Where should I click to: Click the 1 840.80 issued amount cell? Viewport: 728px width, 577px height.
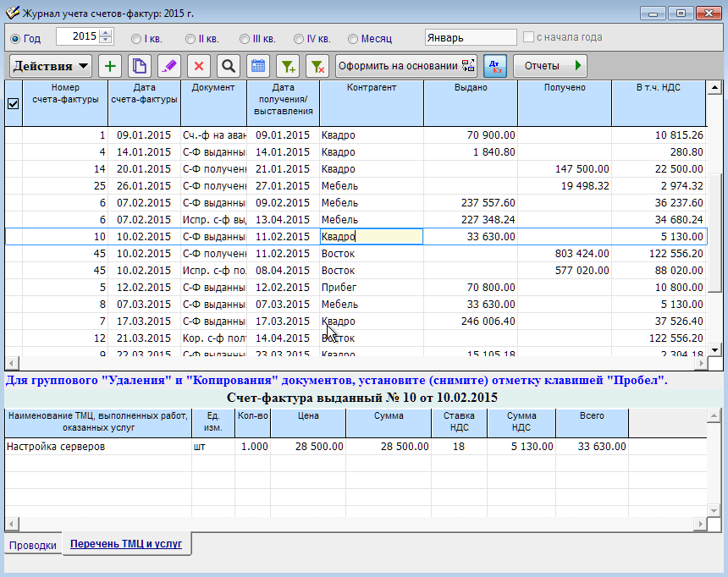coord(471,151)
